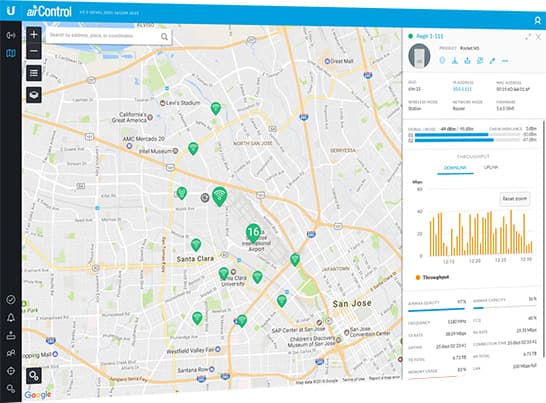This screenshot has height=403, width=546.
Task: Click the airControl title in the header
Action: tap(49, 11)
